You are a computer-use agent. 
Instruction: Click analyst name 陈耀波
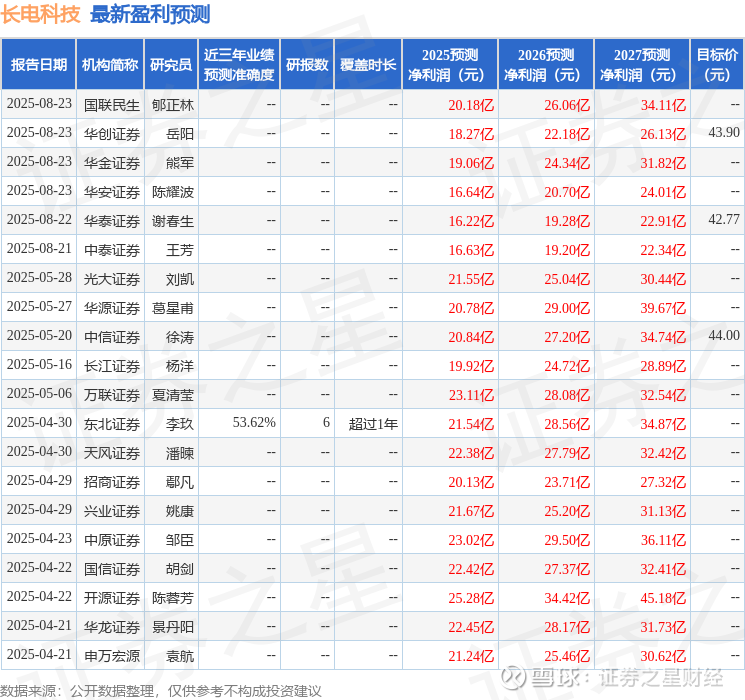coord(173,192)
